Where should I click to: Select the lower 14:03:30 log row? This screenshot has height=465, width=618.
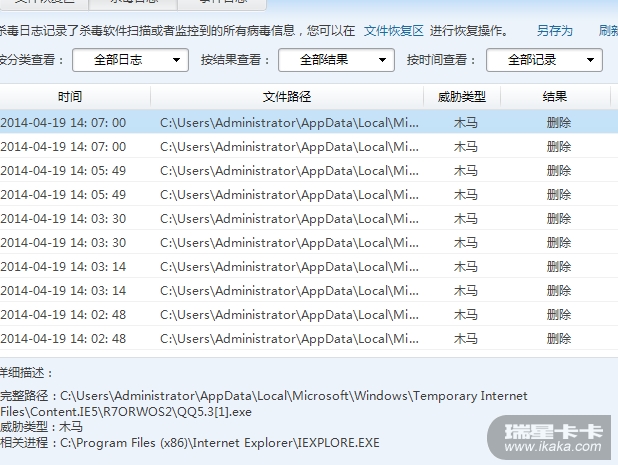click(x=309, y=243)
